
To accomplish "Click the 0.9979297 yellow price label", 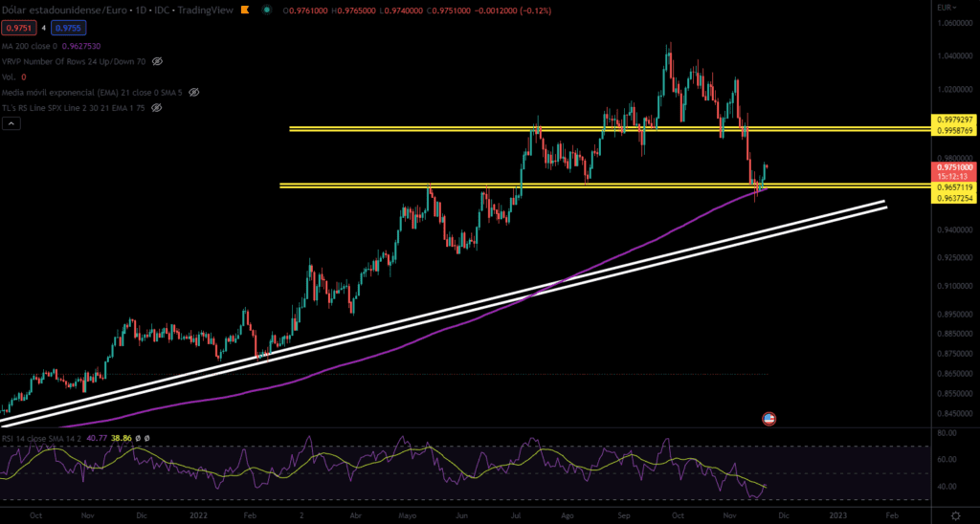I will point(952,120).
